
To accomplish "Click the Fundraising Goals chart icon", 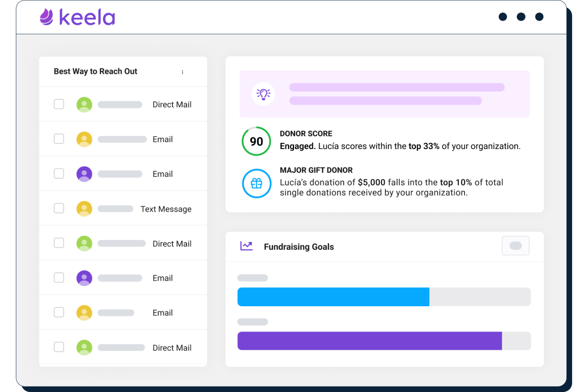I will click(246, 246).
